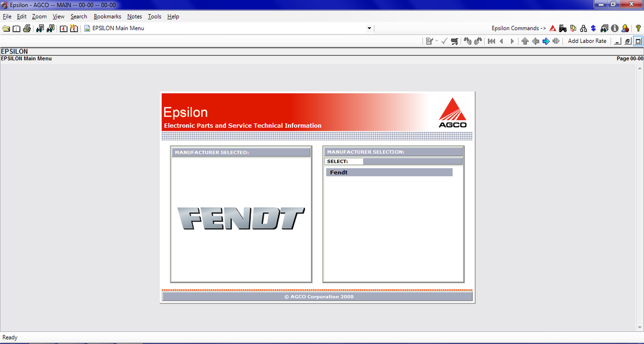Restore the inner document window

pyautogui.click(x=628, y=41)
